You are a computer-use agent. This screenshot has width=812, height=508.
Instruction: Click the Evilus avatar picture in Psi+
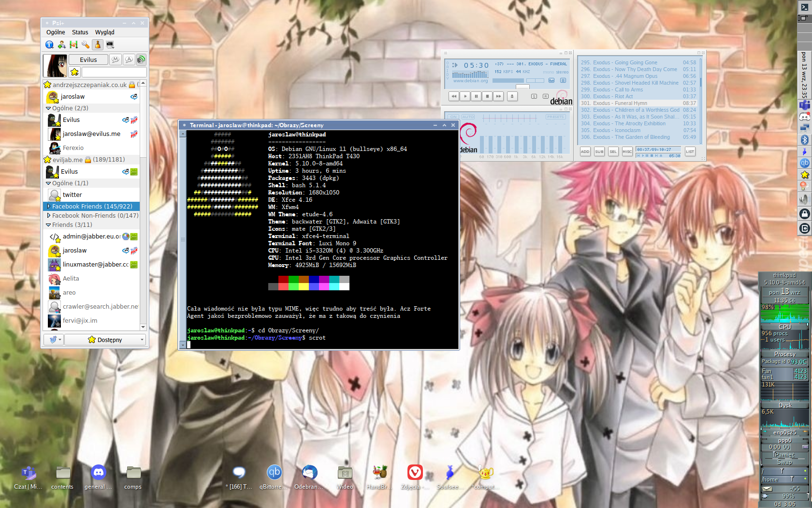pyautogui.click(x=55, y=66)
